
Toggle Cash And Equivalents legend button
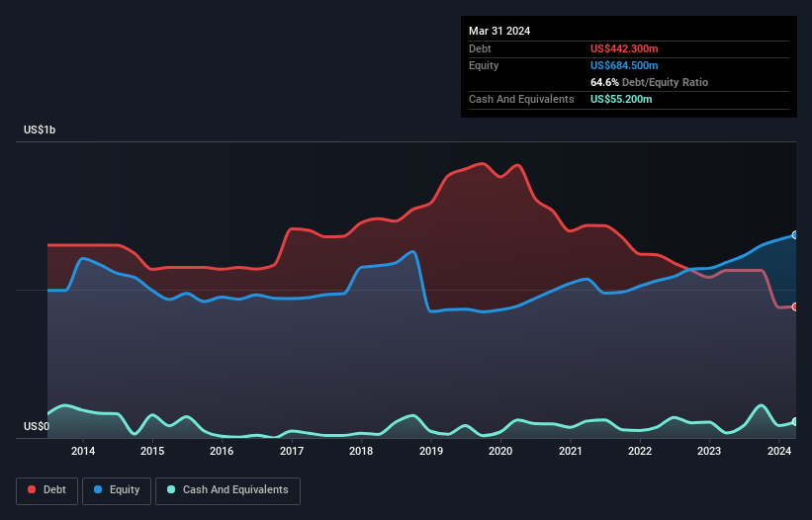227,490
